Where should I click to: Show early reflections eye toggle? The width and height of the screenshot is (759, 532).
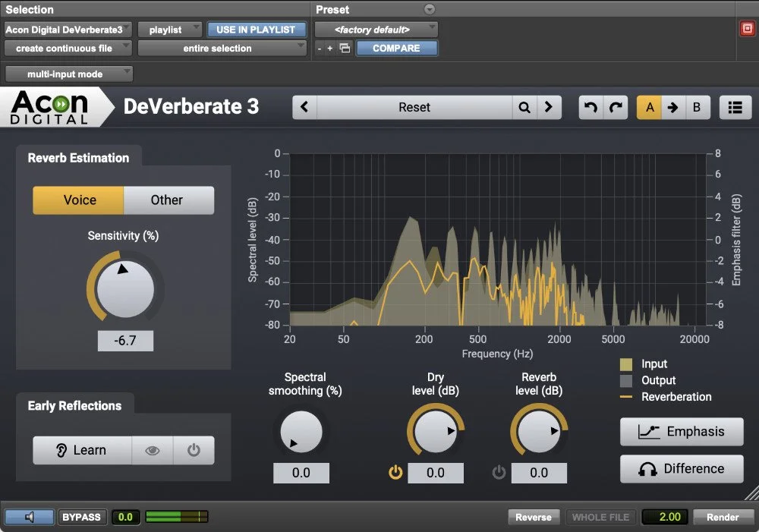click(153, 450)
